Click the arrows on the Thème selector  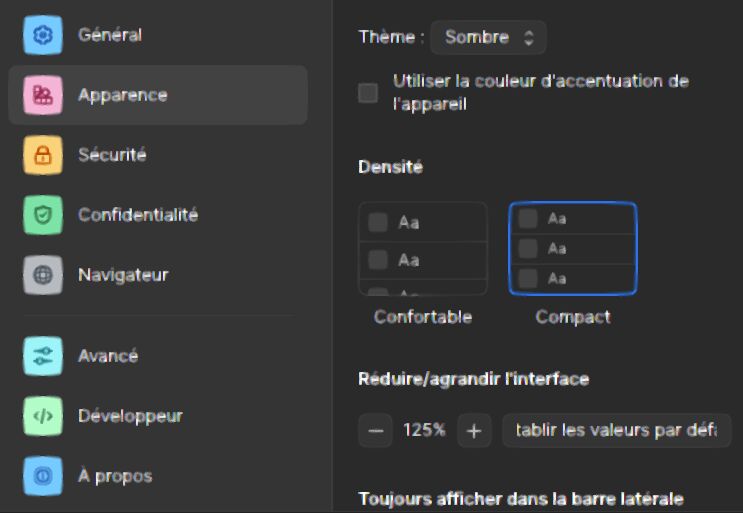click(x=529, y=37)
